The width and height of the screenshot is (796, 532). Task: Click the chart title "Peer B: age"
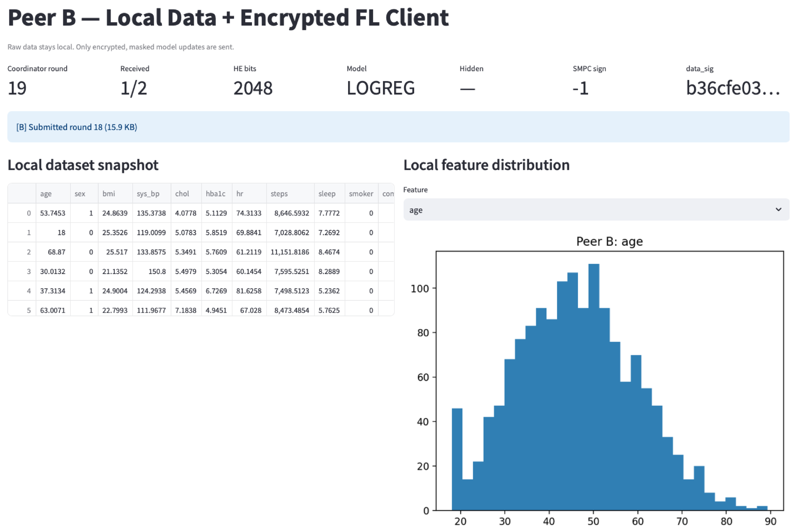pyautogui.click(x=610, y=241)
